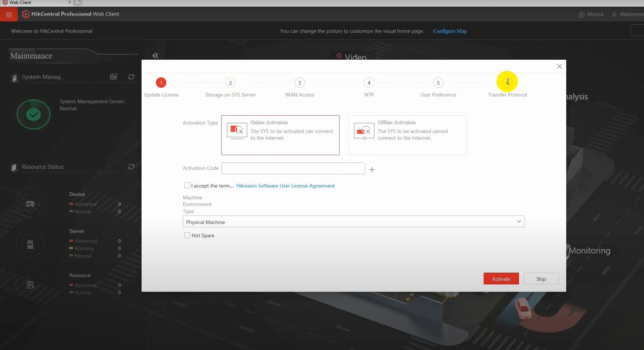Click the Resource status icon
This screenshot has width=644, height=350.
[x=30, y=285]
